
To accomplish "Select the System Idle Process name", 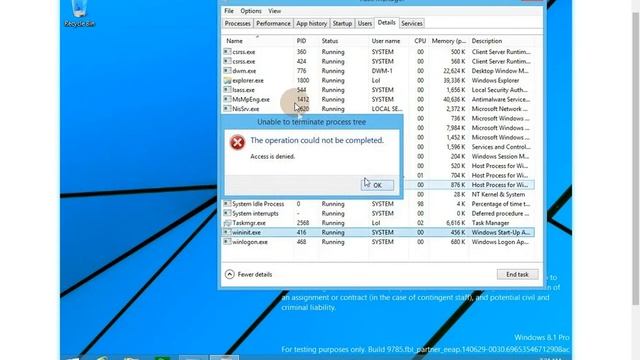I will [x=258, y=204].
